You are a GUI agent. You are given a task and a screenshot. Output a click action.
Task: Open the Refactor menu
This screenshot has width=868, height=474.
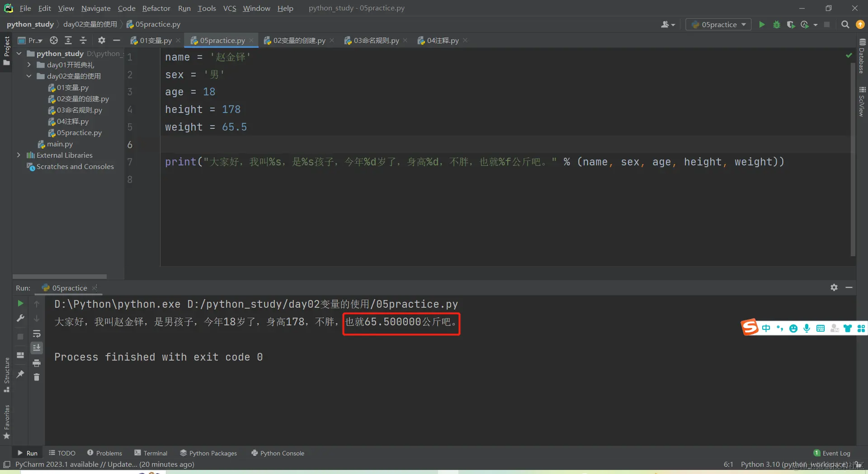coord(156,8)
